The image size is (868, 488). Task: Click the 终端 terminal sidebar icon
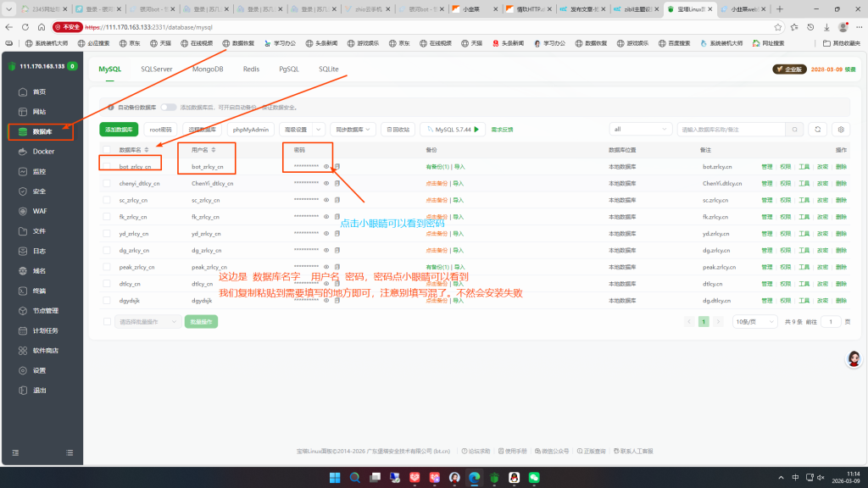[x=39, y=291]
